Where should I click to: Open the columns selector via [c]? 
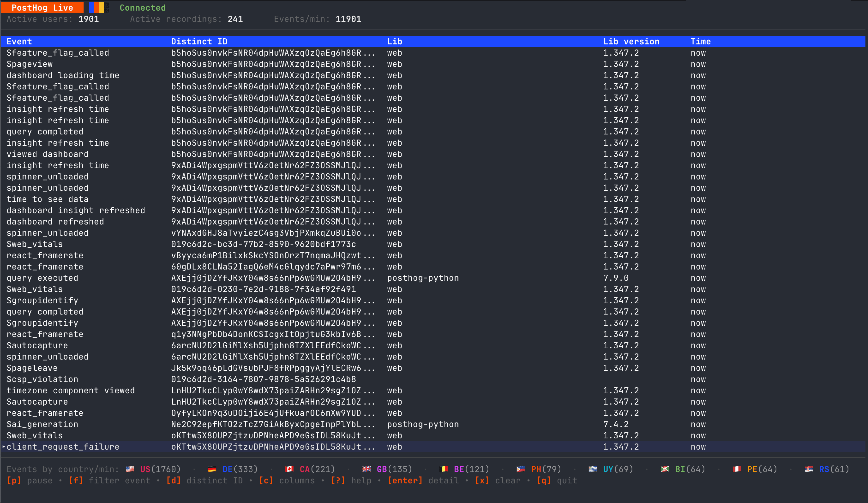click(267, 480)
